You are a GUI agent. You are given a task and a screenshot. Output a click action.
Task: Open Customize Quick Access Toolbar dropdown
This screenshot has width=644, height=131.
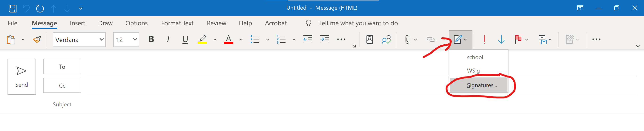coord(81,8)
